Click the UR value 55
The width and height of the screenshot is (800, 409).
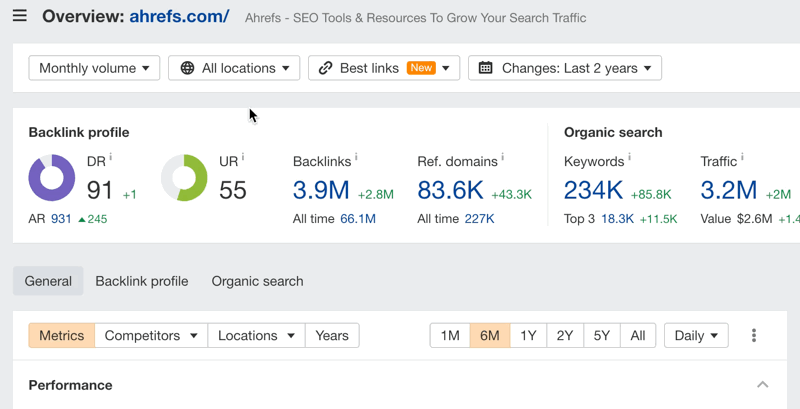click(x=233, y=190)
